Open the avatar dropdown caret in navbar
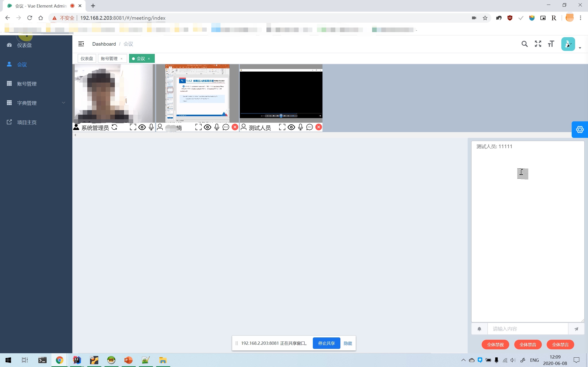 click(x=580, y=48)
